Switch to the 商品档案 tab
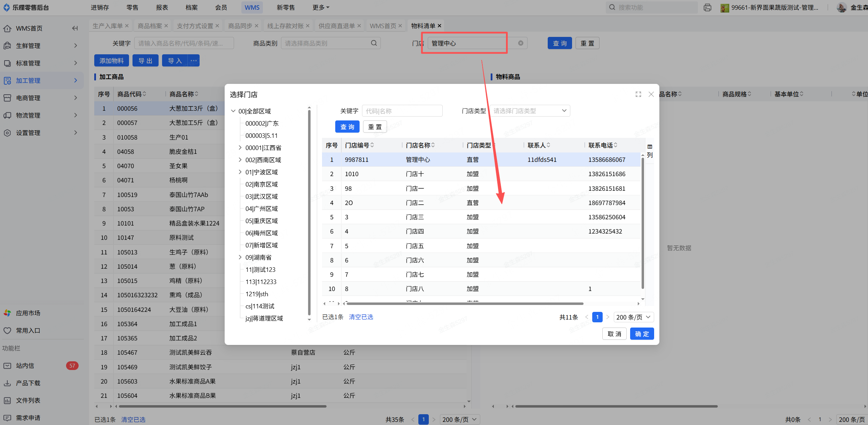This screenshot has width=868, height=425. click(150, 26)
